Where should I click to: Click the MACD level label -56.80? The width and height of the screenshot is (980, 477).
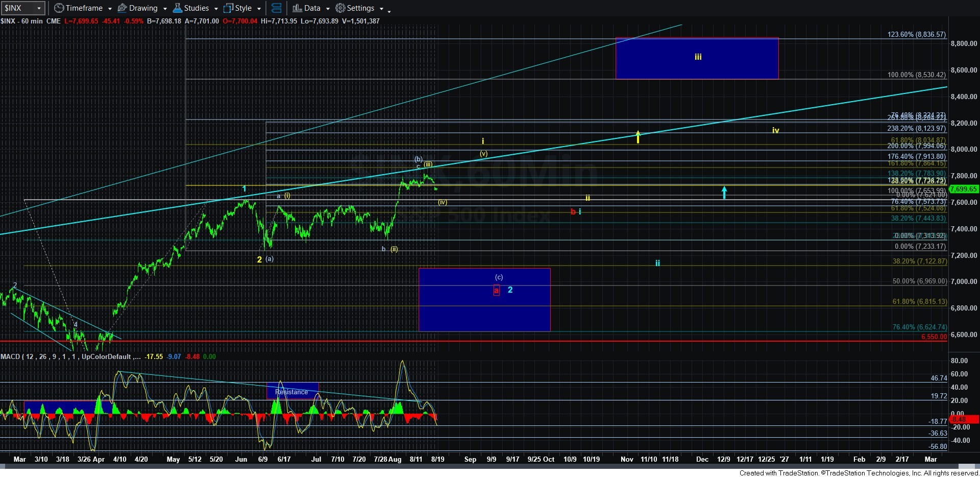(938, 446)
